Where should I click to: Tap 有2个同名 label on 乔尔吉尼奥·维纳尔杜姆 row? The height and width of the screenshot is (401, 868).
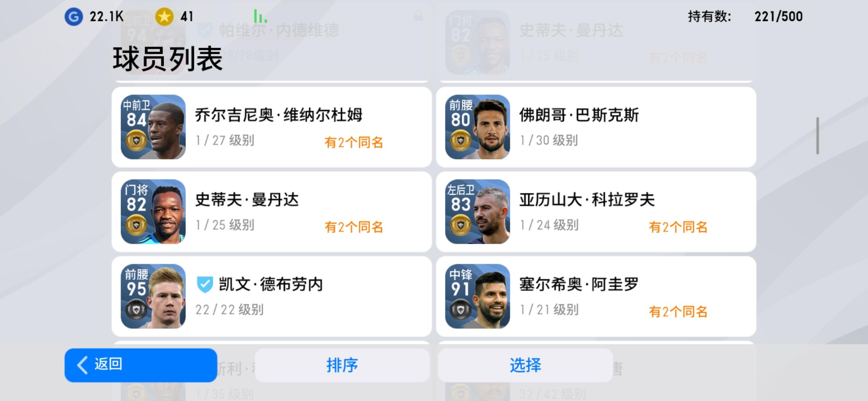coord(354,142)
